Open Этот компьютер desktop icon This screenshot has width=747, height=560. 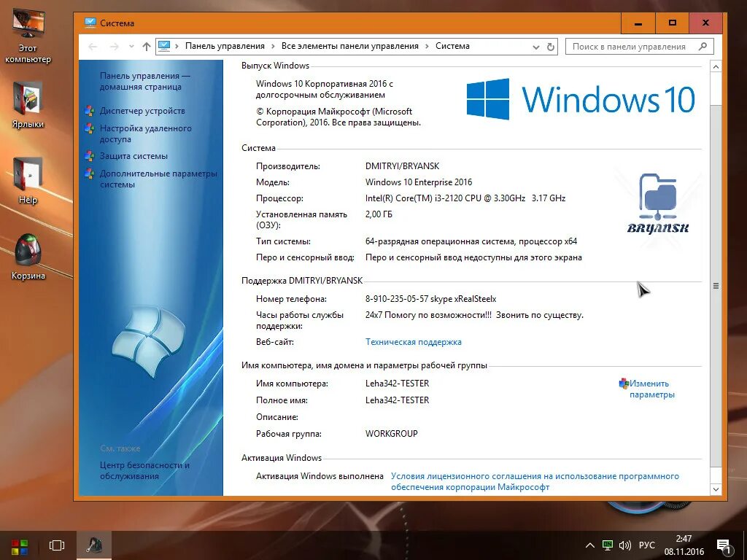pos(28,36)
